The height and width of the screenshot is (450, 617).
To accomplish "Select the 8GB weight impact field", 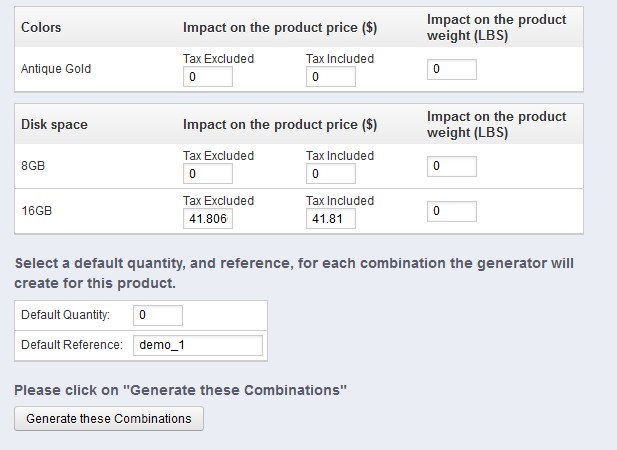I will [x=451, y=167].
